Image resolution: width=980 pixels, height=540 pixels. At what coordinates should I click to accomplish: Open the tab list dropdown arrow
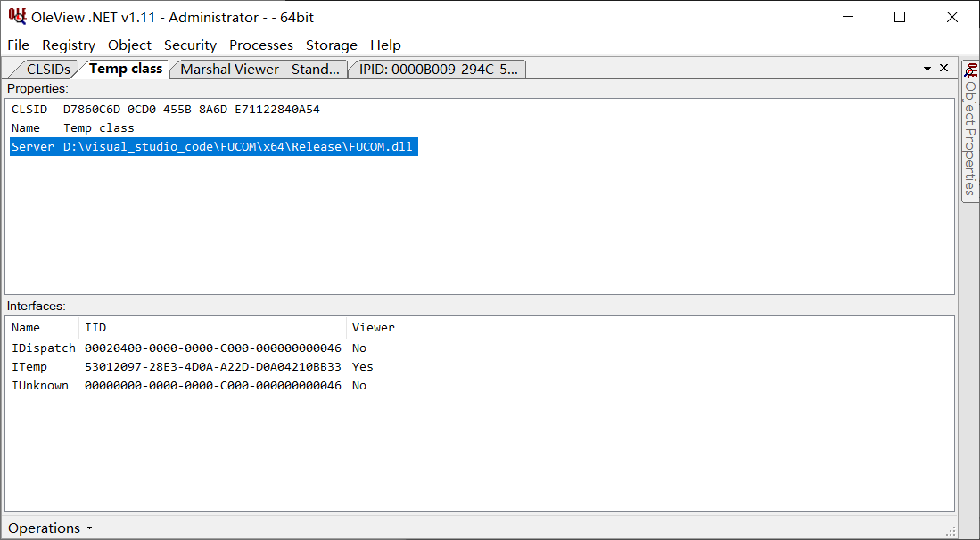click(x=927, y=69)
